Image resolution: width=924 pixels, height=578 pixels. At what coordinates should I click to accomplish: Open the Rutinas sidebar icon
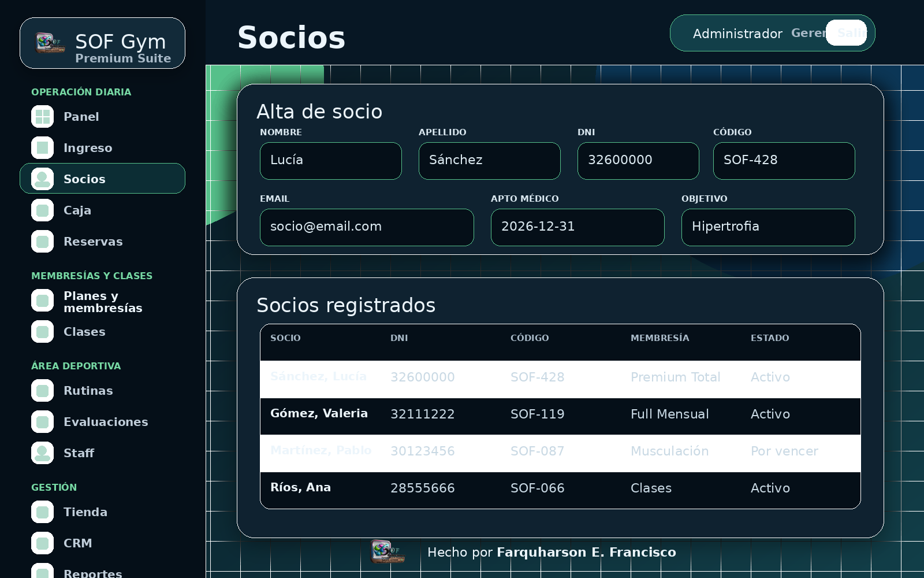click(42, 391)
